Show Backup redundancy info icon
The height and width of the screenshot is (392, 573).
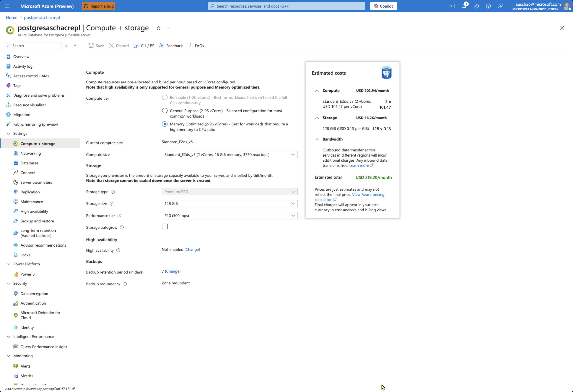125,284
